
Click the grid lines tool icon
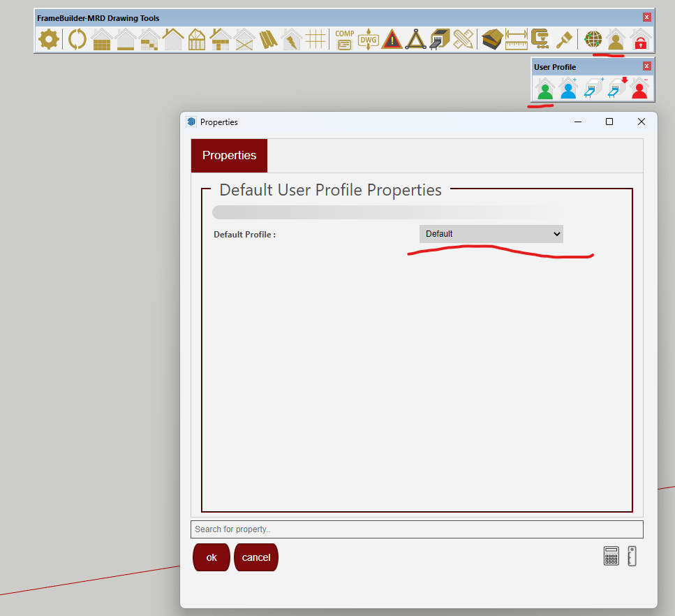(316, 39)
